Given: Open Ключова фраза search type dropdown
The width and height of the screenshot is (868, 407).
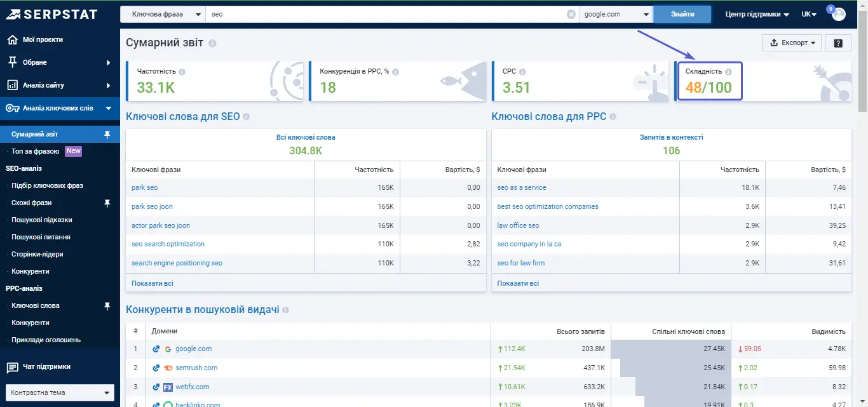Looking at the screenshot, I should pos(163,14).
